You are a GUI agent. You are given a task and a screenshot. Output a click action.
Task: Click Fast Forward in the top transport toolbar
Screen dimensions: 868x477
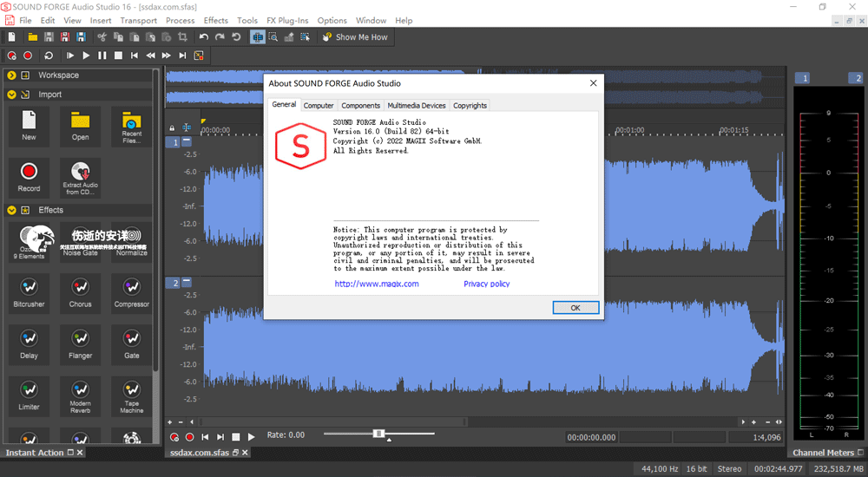click(x=166, y=56)
